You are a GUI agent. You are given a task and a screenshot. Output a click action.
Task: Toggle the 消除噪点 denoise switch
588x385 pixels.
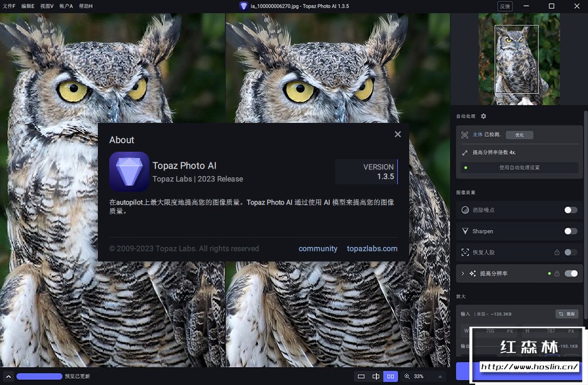(571, 210)
